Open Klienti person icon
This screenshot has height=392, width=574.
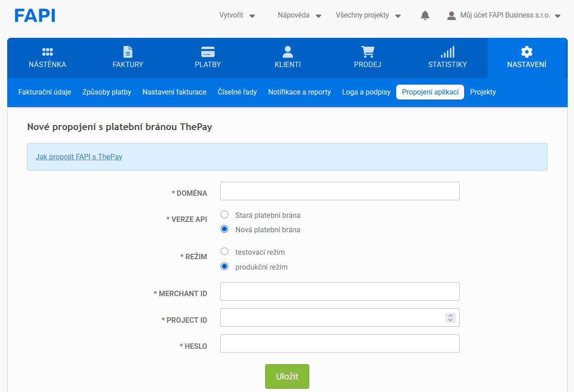click(x=288, y=52)
